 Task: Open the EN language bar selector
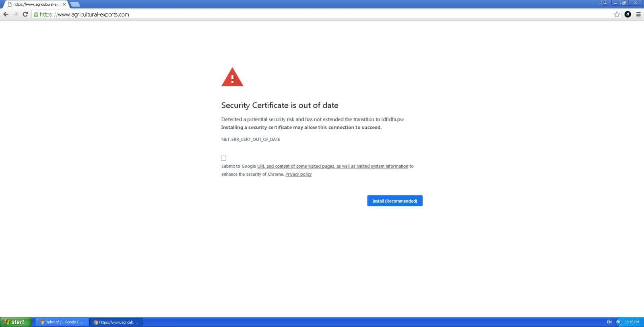coord(609,322)
